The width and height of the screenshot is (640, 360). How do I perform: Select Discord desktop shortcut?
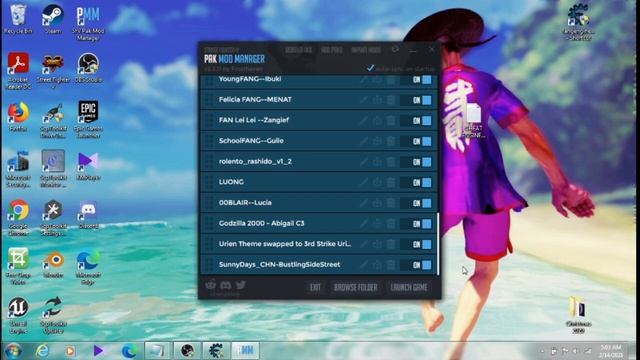coord(88,215)
